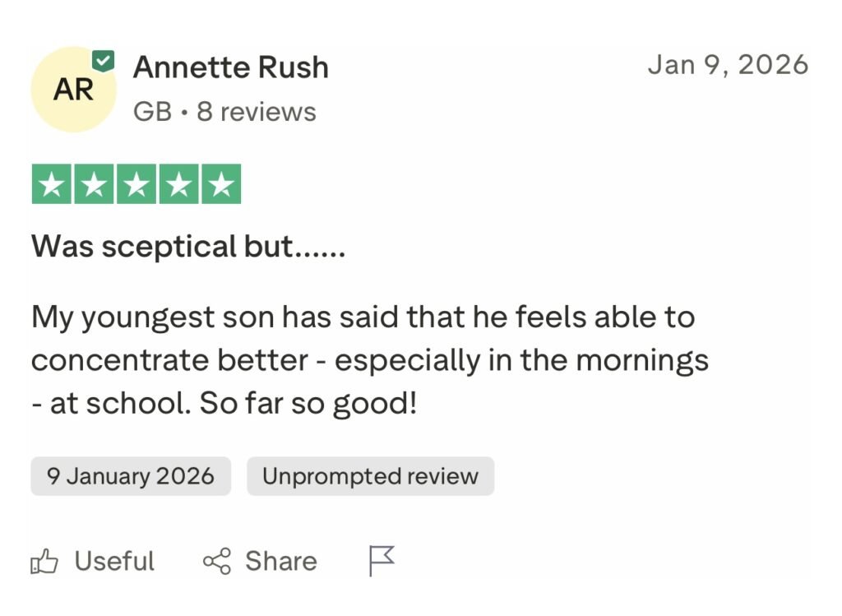Click the "GB" country code text
This screenshot has height=616, width=842.
pos(152,112)
